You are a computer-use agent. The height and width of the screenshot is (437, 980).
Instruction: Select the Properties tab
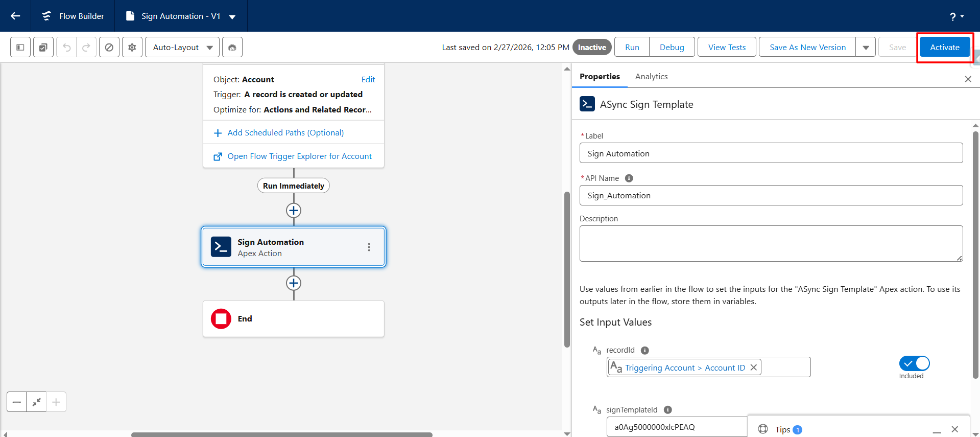click(x=600, y=77)
